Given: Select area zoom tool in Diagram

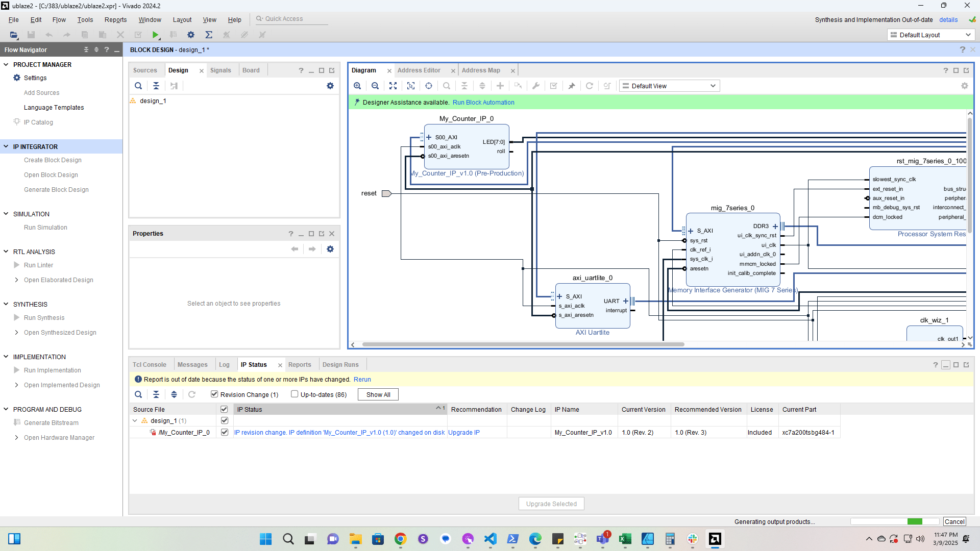Looking at the screenshot, I should [411, 86].
